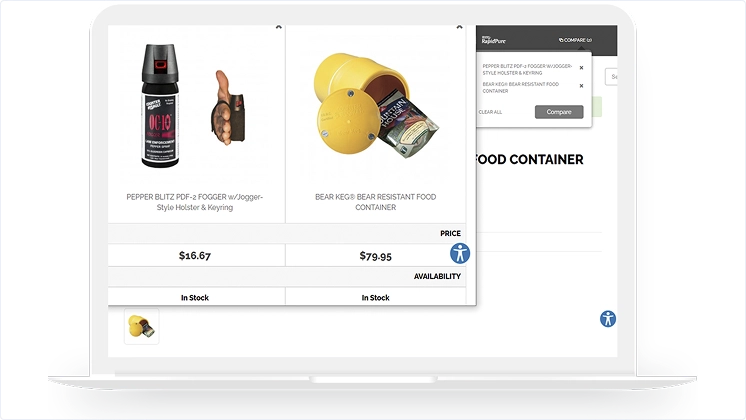Viewport: 746px width, 420px height.
Task: Click the pepper spray product image
Action: click(x=195, y=106)
